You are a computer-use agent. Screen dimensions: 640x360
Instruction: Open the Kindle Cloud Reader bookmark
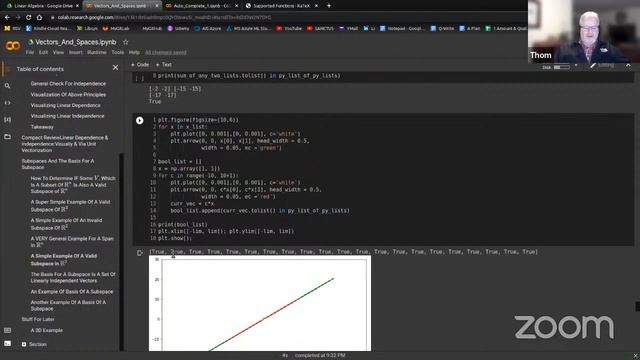coord(49,29)
